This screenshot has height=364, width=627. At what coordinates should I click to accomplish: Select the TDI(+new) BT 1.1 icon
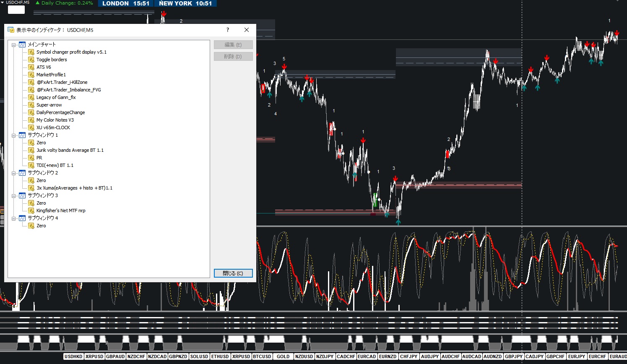31,165
